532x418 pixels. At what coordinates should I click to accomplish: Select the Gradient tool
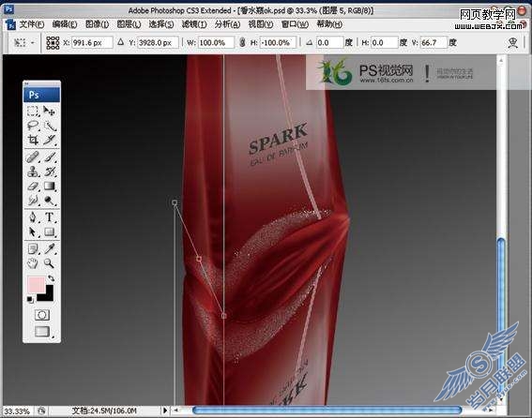(x=50, y=187)
